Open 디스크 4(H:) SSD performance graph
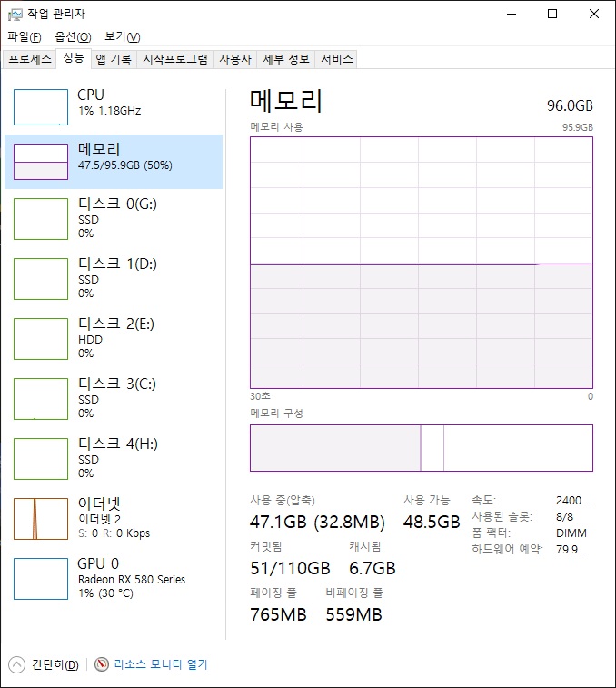 [x=41, y=459]
